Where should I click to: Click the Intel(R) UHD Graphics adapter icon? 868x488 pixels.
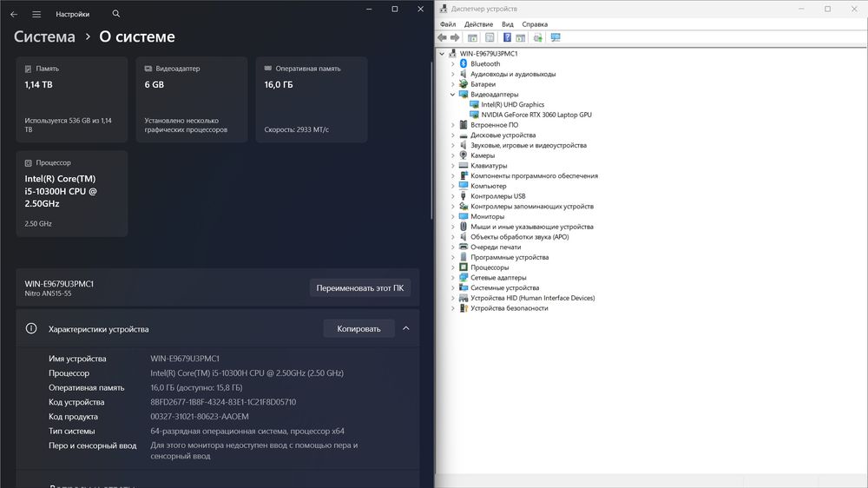[x=474, y=105]
